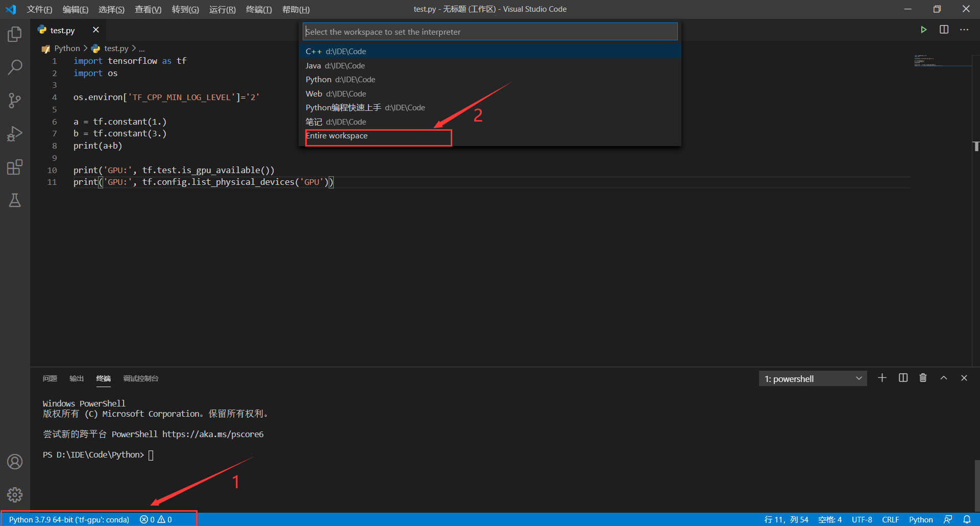Open the 选择(S) menu

tap(111, 9)
